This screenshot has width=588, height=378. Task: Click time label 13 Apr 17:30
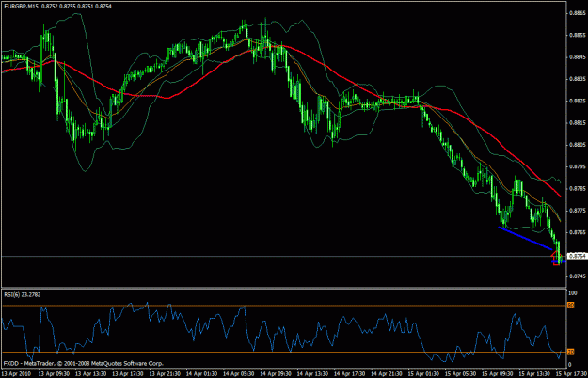pos(128,374)
